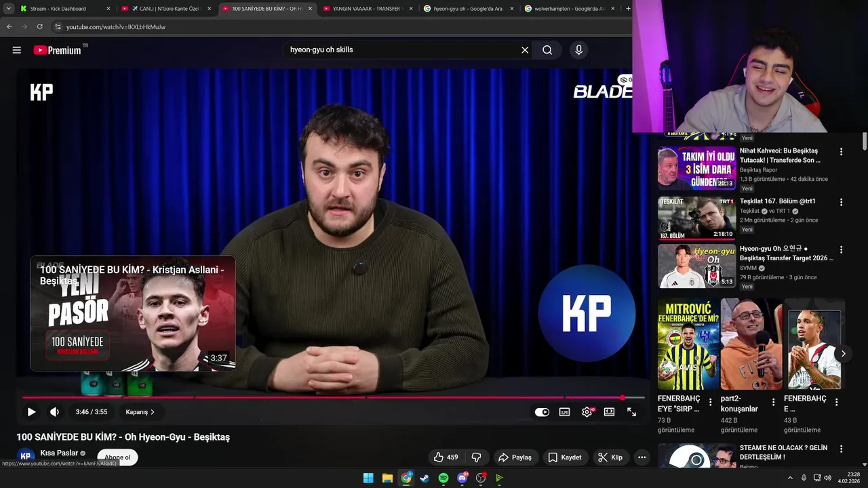The image size is (868, 488).
Task: Toggle autoplay switch in player
Action: 542,412
